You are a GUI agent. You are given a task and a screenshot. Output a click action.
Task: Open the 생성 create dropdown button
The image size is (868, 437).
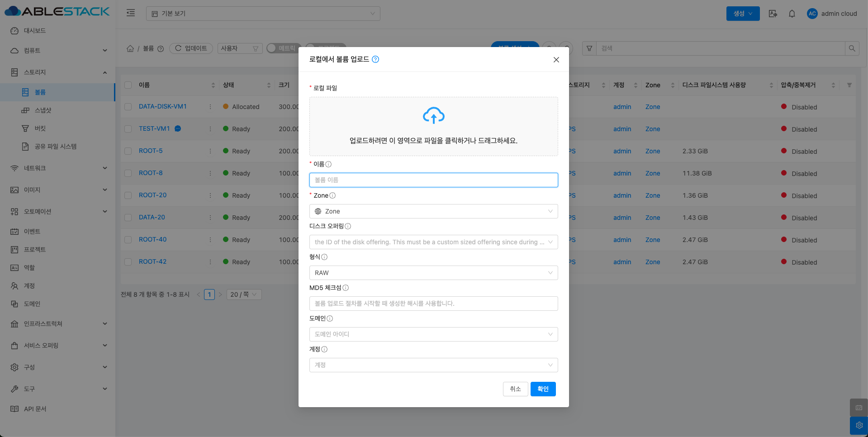pos(743,14)
